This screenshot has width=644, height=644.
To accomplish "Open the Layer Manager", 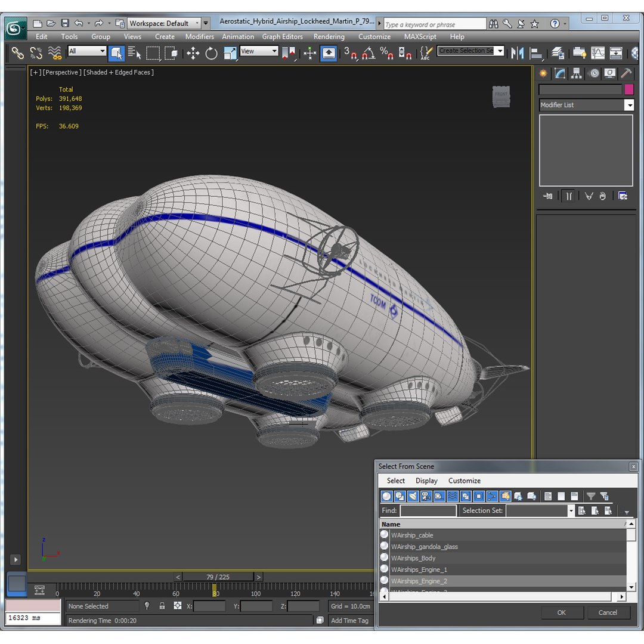I will (x=558, y=53).
